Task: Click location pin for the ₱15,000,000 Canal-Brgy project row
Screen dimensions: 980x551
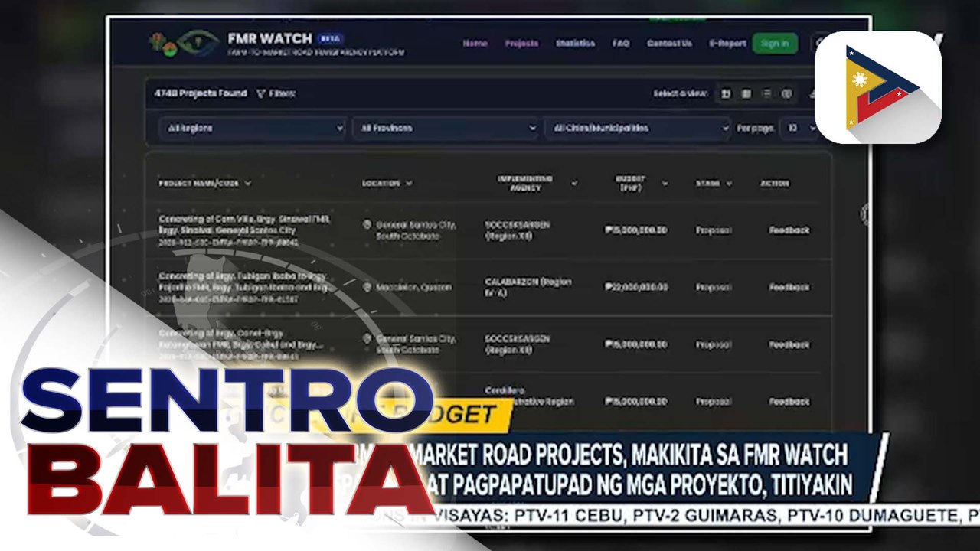Action: click(x=367, y=339)
